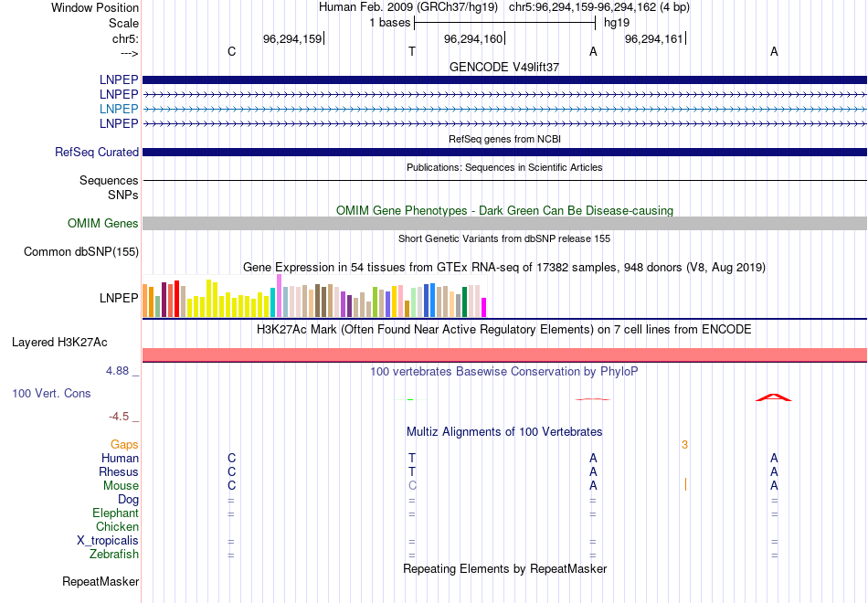Click the SNPs track label
Image resolution: width=868 pixels, height=603 pixels.
(x=123, y=195)
